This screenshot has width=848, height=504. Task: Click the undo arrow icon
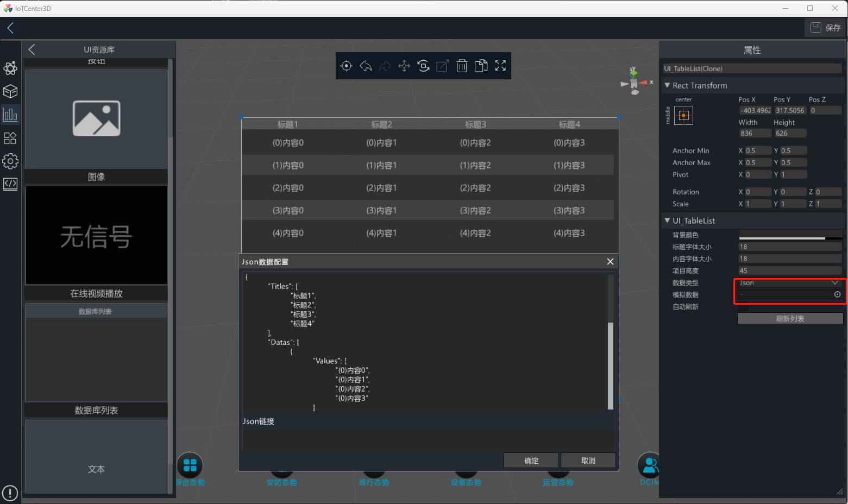tap(366, 66)
